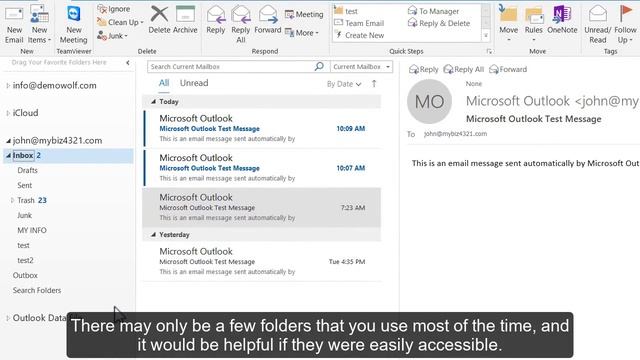This screenshot has height=360, width=640.
Task: Open the Junk dropdown
Action: pos(113,36)
